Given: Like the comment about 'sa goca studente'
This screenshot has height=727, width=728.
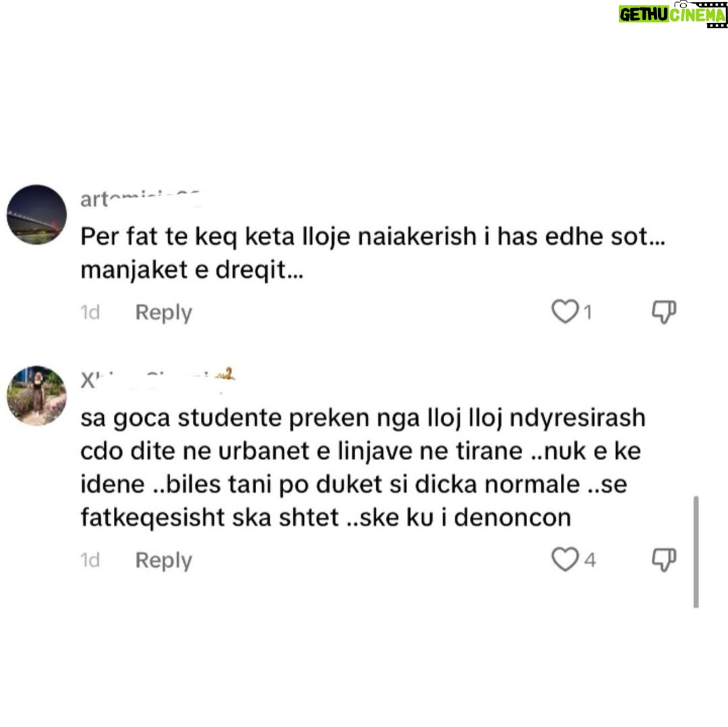Looking at the screenshot, I should (x=565, y=559).
